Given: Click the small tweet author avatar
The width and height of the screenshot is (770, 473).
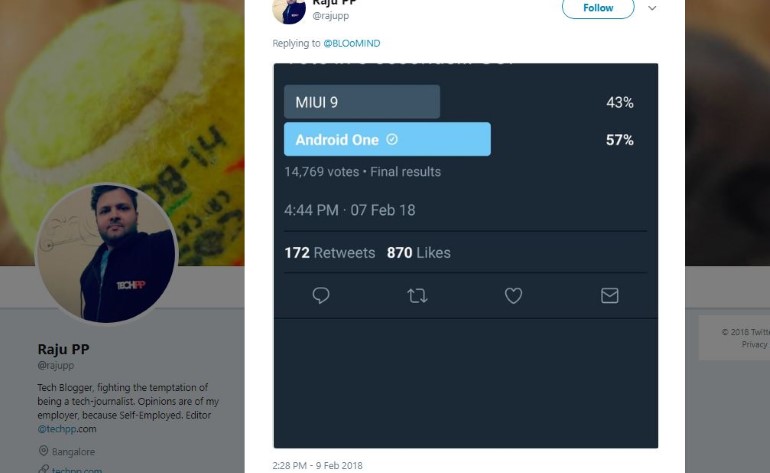Looking at the screenshot, I should coord(289,10).
